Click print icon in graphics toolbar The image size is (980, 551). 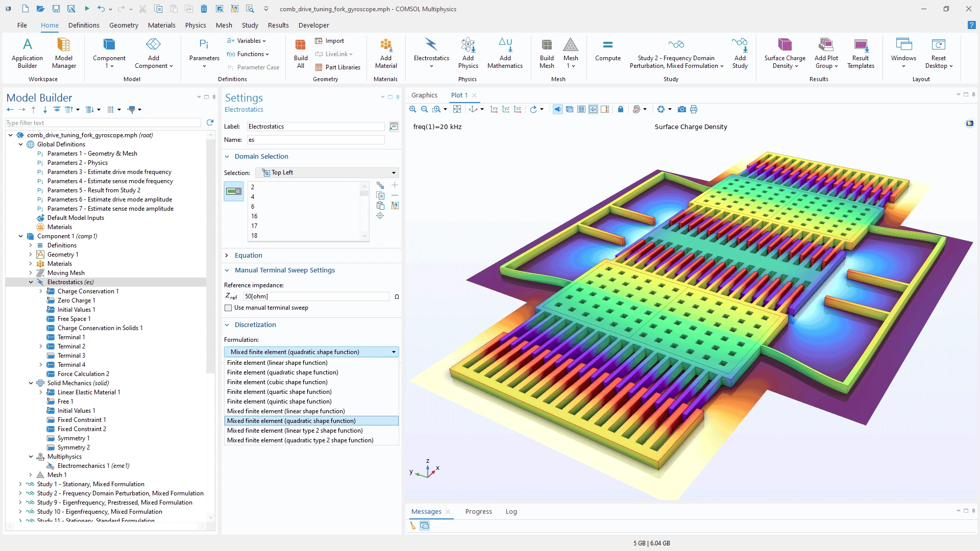pos(694,109)
